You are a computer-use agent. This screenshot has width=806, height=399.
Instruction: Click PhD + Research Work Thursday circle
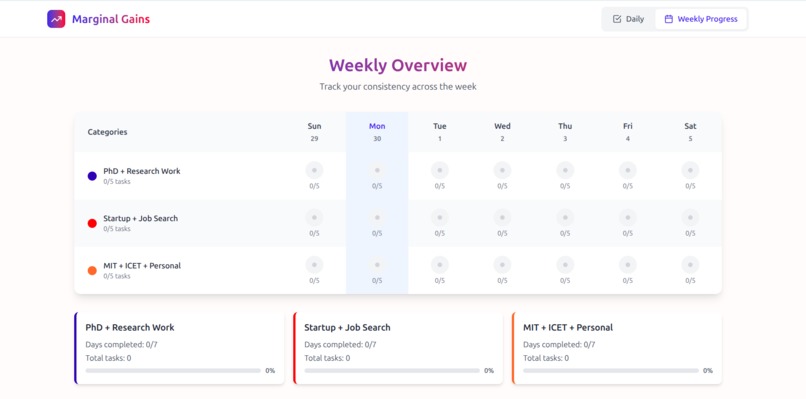[565, 170]
